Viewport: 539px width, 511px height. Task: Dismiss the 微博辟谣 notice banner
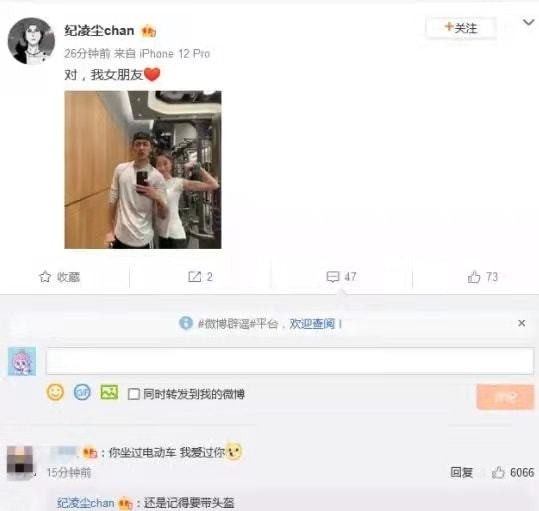521,323
